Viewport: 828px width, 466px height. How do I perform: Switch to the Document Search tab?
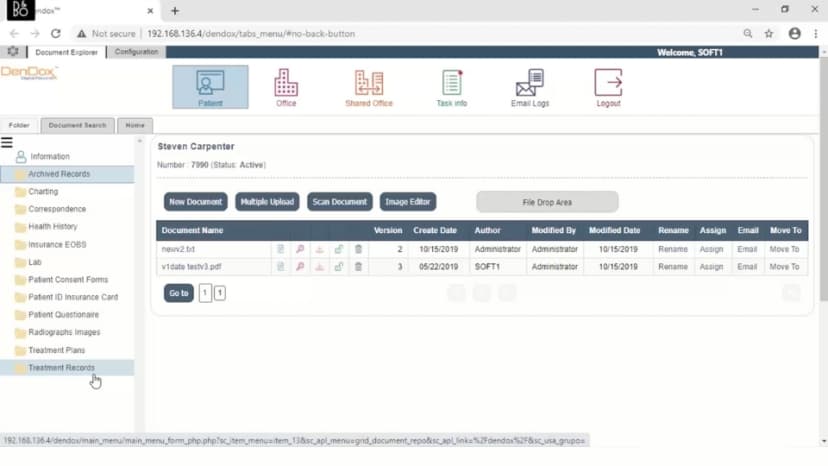coord(77,125)
